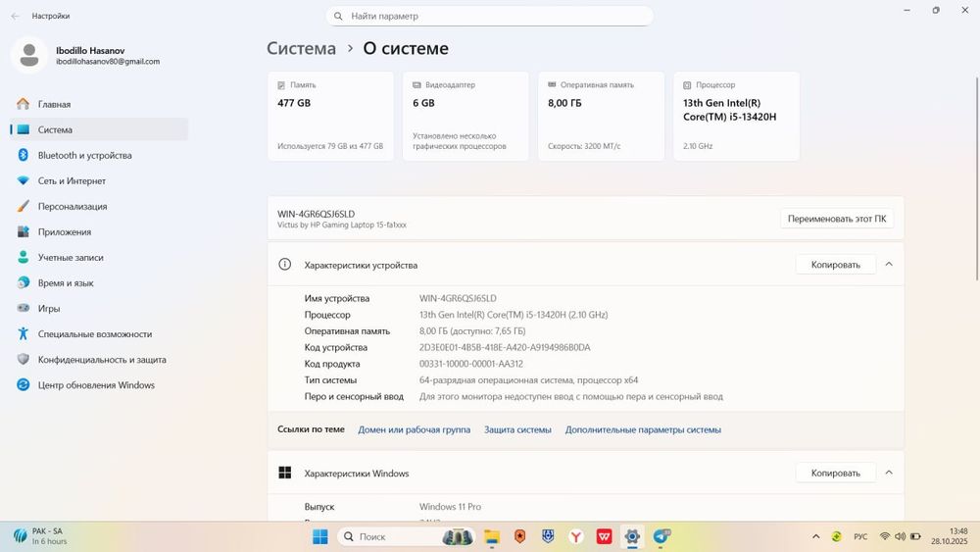Open the PAK - SA widget on taskbar
The height and width of the screenshot is (552, 980).
pos(40,536)
